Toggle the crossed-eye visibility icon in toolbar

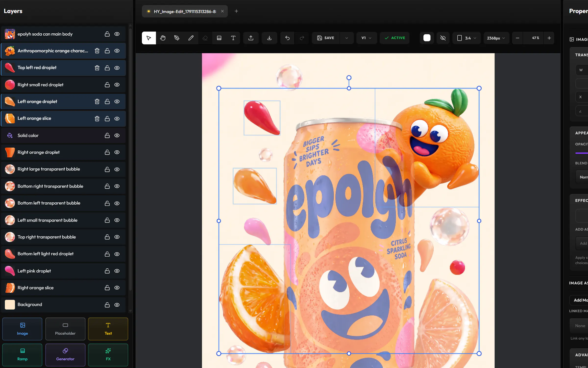pyautogui.click(x=443, y=38)
